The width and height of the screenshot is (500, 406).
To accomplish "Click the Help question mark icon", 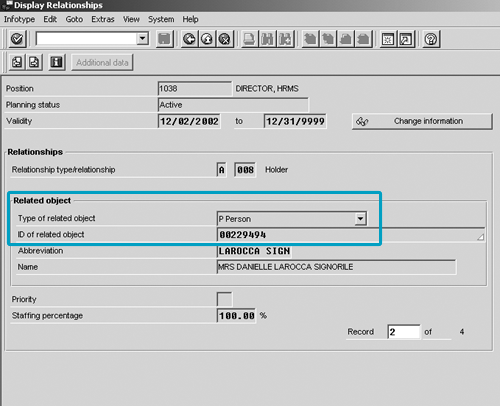I will [431, 39].
